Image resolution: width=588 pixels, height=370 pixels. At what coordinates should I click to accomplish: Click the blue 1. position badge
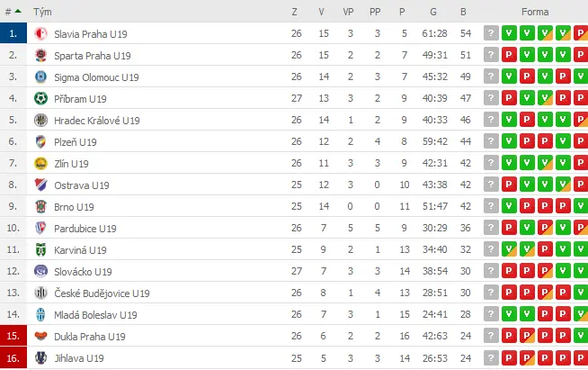click(13, 33)
